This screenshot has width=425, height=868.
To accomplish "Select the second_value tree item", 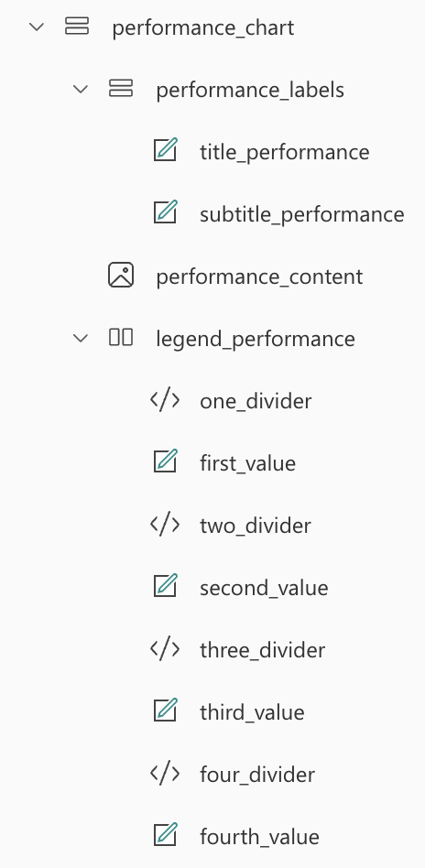I will [264, 588].
